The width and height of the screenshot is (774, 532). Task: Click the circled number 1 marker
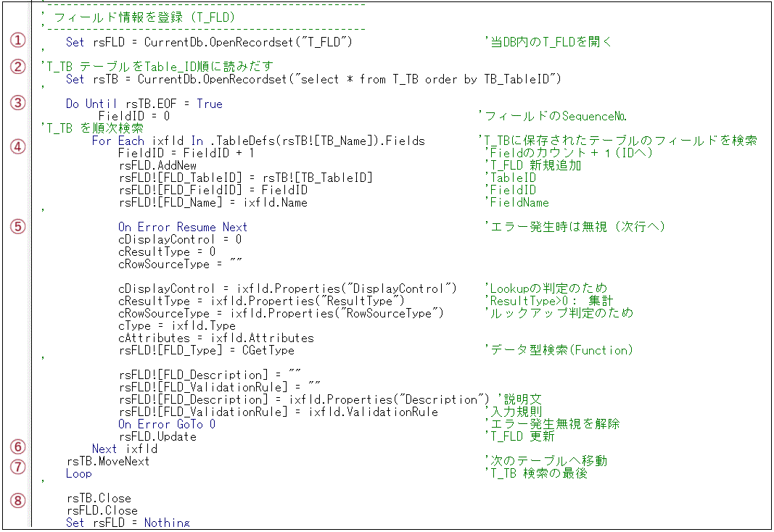tap(17, 40)
